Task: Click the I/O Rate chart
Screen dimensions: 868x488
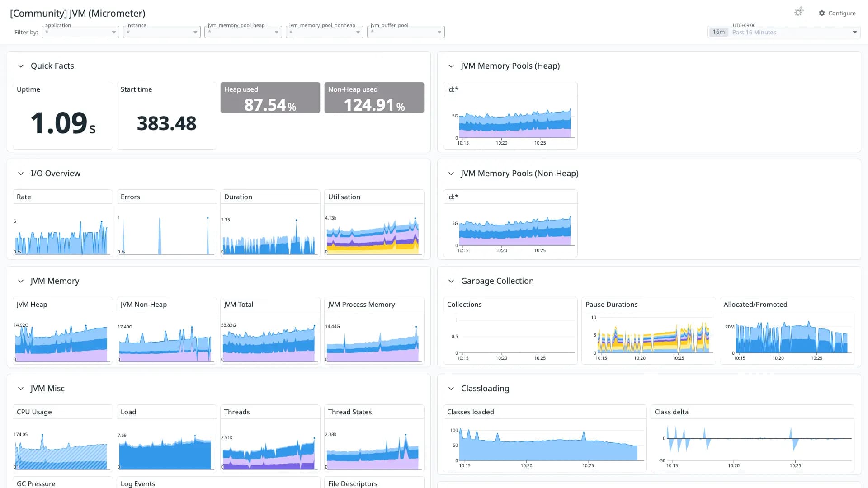Action: pyautogui.click(x=63, y=230)
